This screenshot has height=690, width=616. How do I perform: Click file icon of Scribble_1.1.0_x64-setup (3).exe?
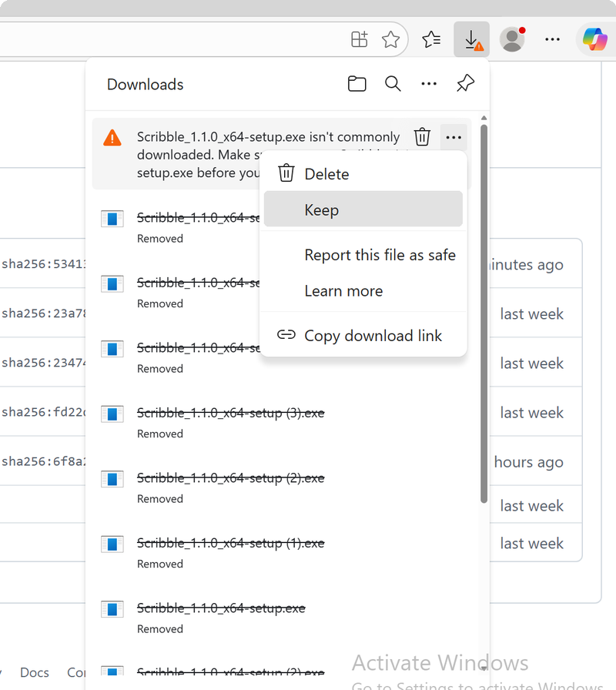[112, 414]
